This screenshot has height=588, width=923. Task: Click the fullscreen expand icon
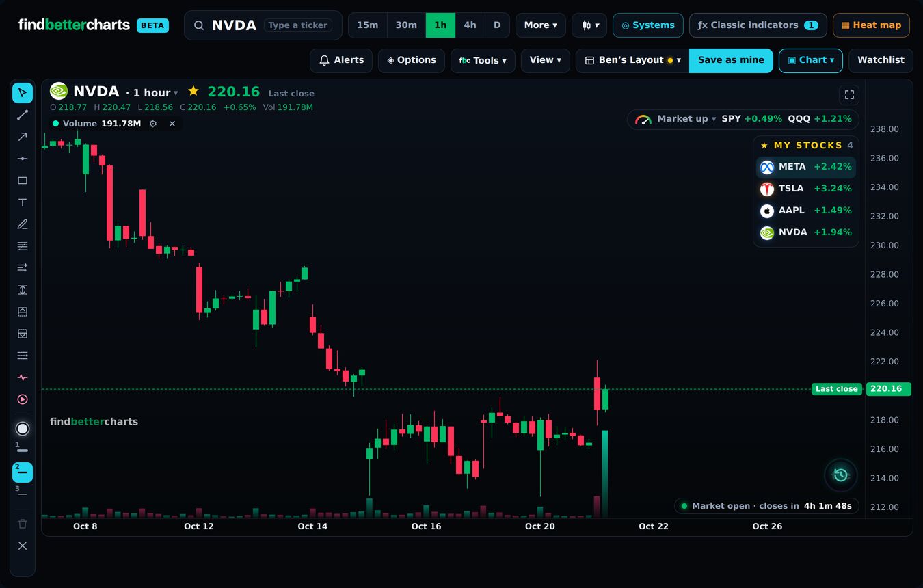point(849,95)
